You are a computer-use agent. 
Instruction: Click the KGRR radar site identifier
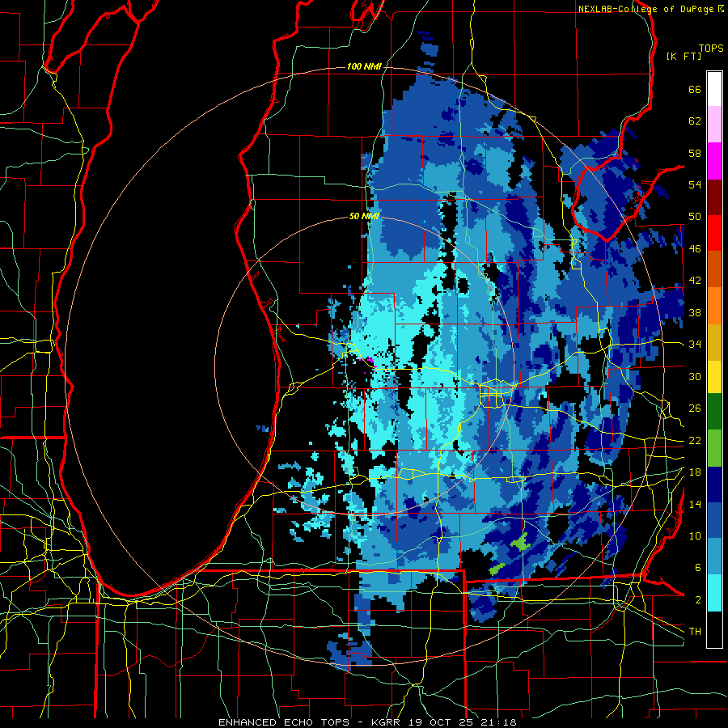(387, 722)
